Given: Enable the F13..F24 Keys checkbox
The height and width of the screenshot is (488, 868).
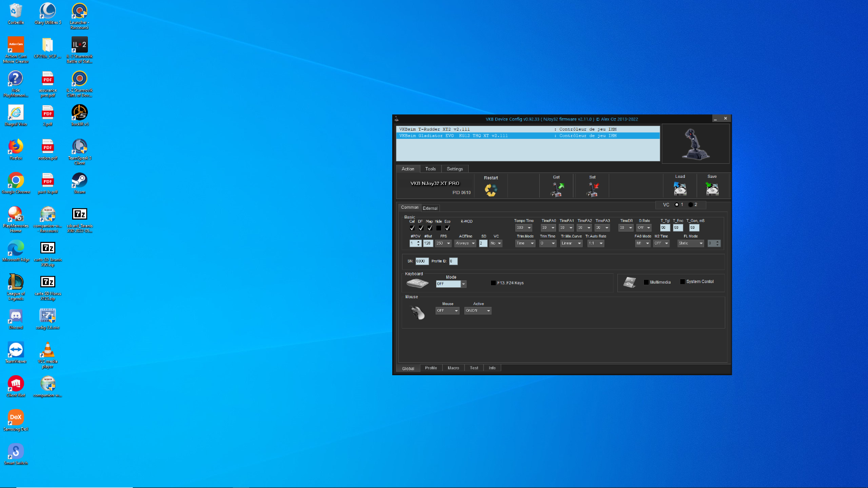Looking at the screenshot, I should pos(493,283).
